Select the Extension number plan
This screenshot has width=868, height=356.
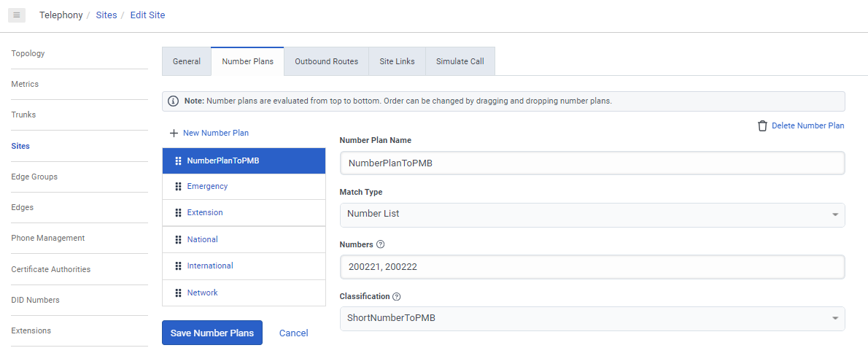point(244,212)
